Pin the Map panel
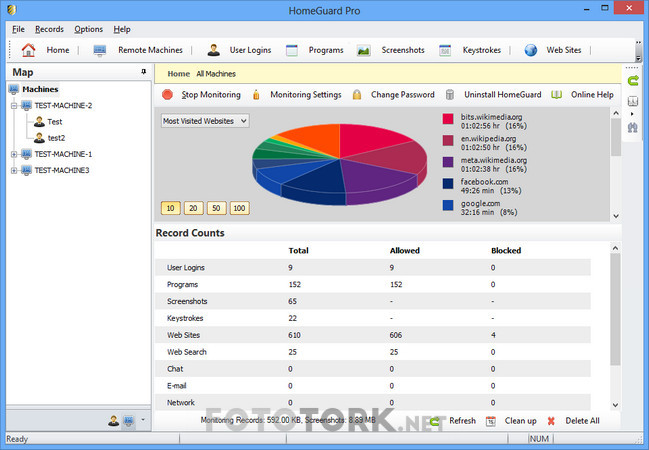The image size is (649, 450). pyautogui.click(x=144, y=72)
